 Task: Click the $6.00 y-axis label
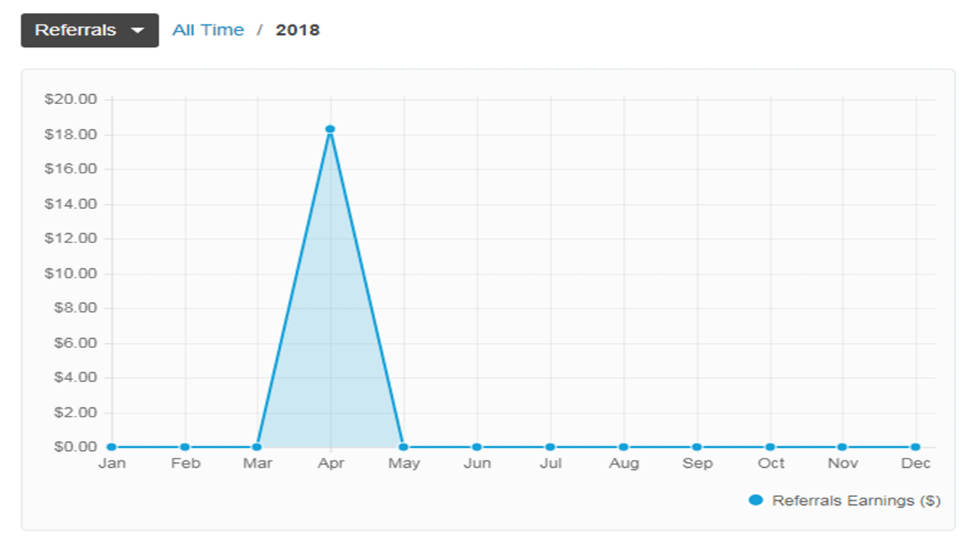coord(76,343)
